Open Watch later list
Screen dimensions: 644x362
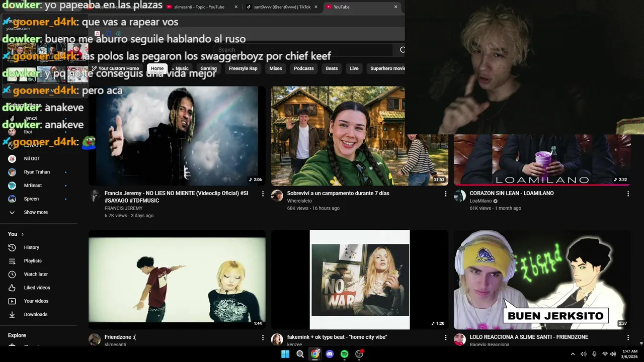point(36,274)
